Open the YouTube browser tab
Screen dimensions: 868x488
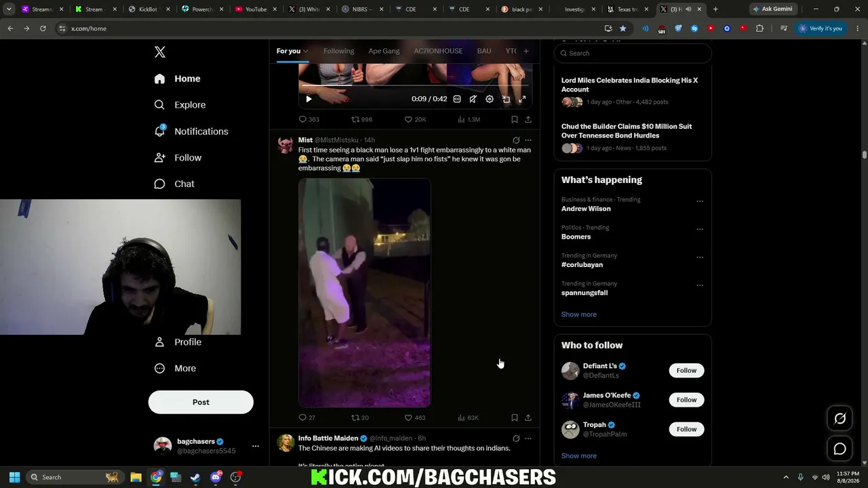[256, 9]
